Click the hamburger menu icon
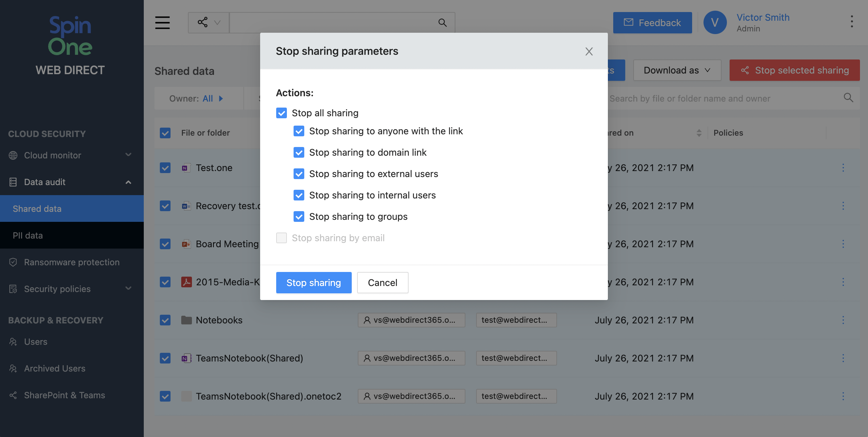 point(162,23)
